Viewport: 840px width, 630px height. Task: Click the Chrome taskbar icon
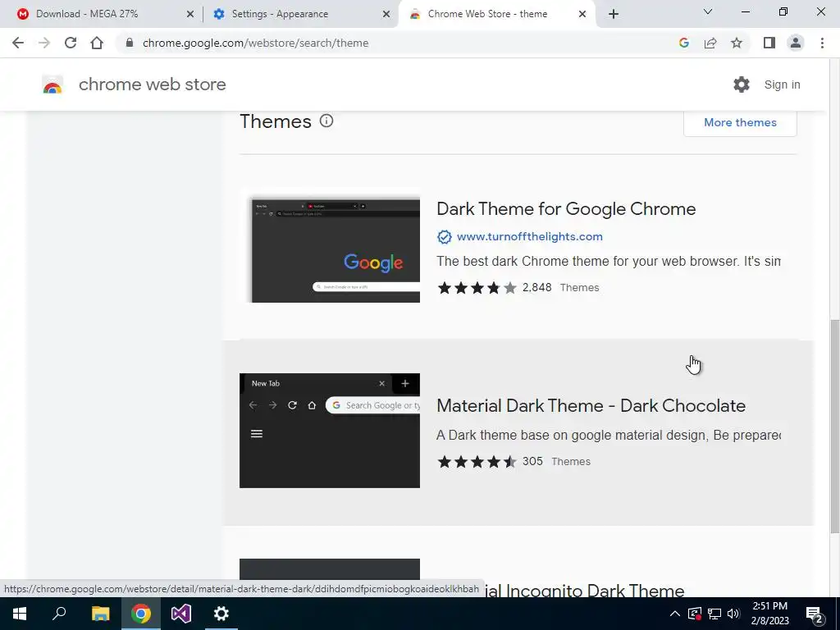pyautogui.click(x=141, y=614)
